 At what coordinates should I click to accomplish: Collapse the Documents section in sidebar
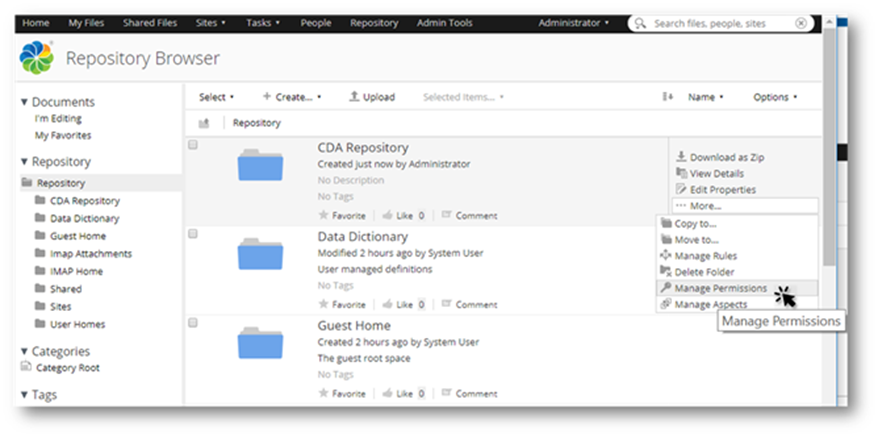pos(25,102)
